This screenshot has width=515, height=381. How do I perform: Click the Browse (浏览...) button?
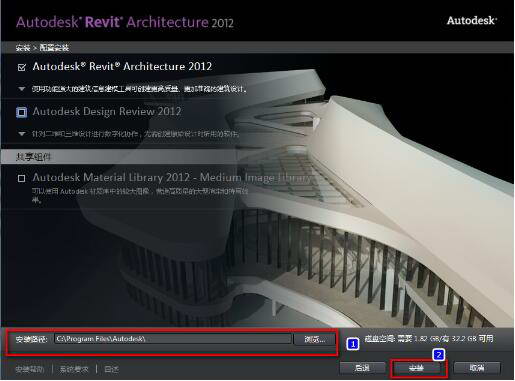point(314,339)
